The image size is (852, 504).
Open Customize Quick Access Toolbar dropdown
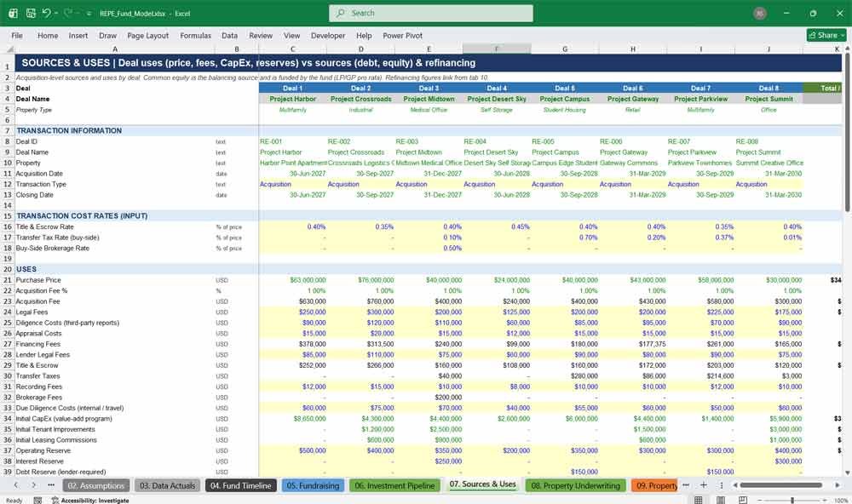click(89, 13)
